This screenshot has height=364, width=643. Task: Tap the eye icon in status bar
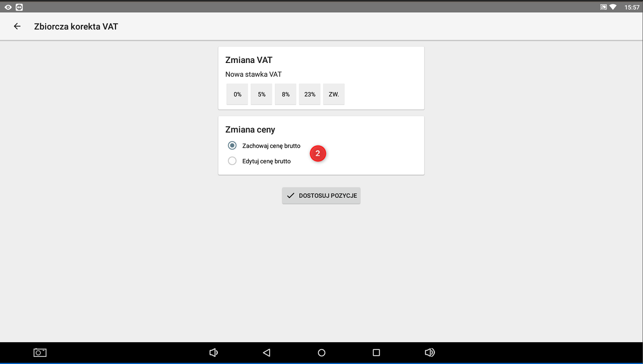pyautogui.click(x=8, y=7)
